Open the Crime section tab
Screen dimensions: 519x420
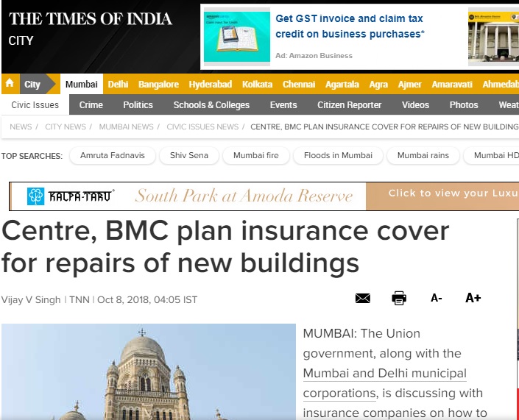91,105
